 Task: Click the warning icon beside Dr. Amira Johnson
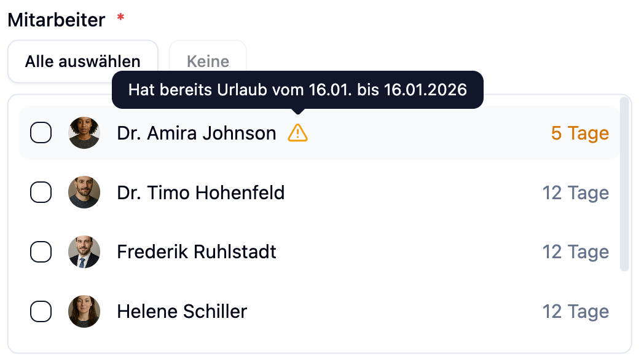click(x=297, y=133)
